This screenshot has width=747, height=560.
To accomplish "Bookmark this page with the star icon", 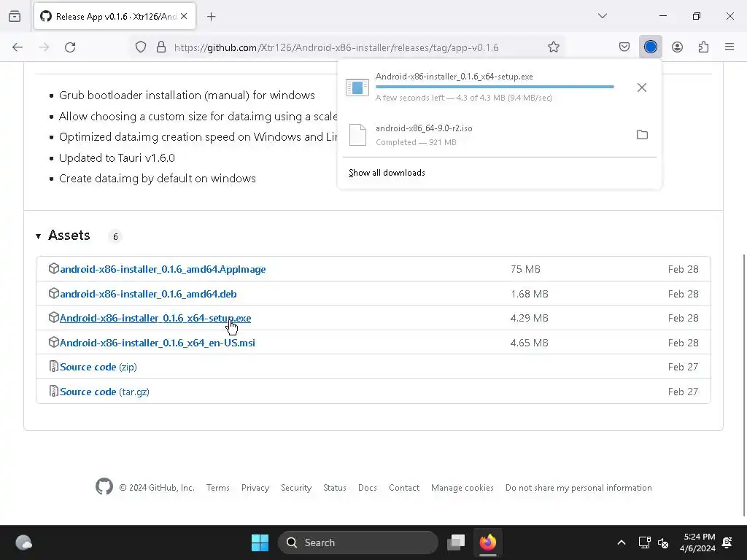I will [553, 47].
